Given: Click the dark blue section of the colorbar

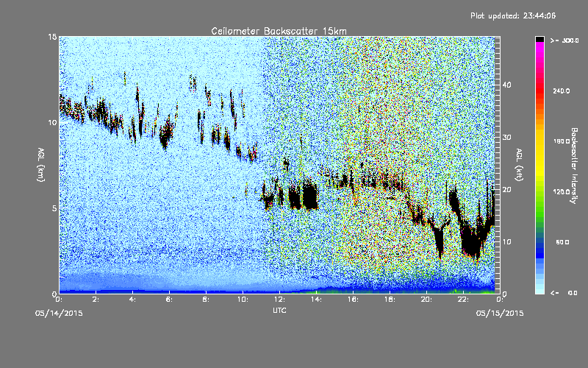Looking at the screenshot, I should tap(539, 250).
